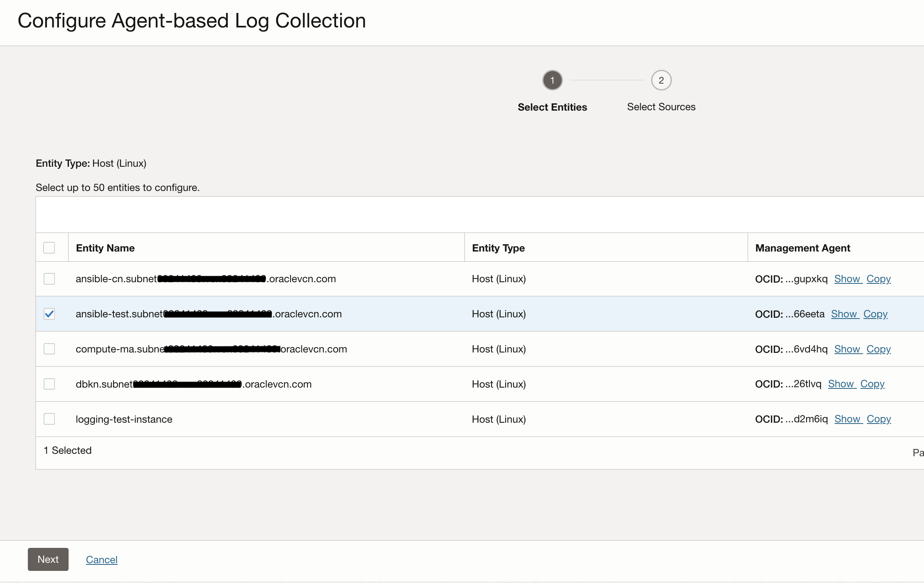Copy the OCID ending in 26tlvq
Image resolution: width=924 pixels, height=583 pixels.
point(872,384)
